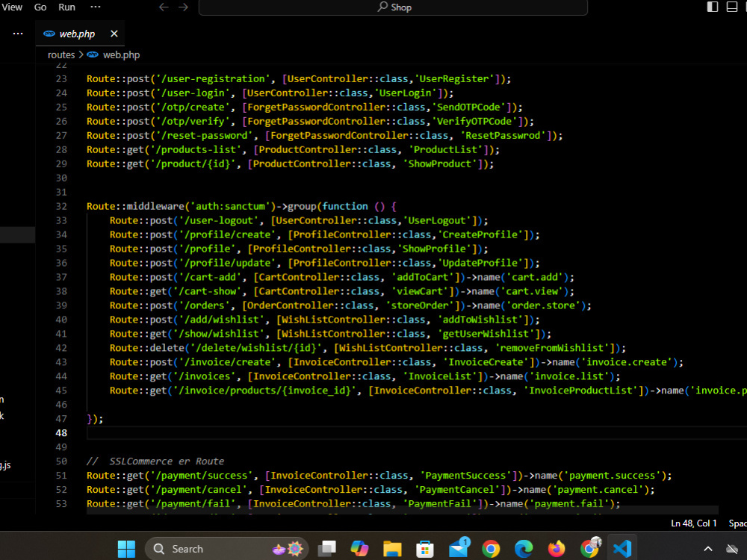Click 'removeFromWishlist' on line 42
This screenshot has height=560, width=747.
[x=552, y=348]
